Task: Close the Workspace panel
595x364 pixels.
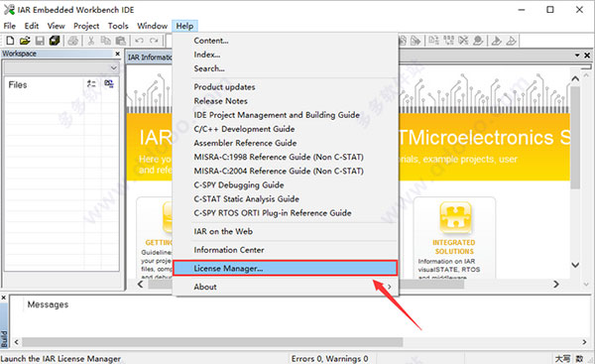Action: (x=118, y=54)
